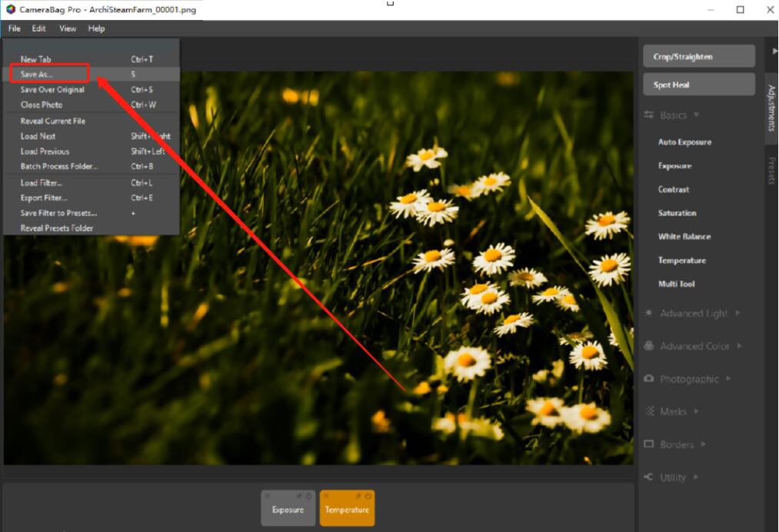This screenshot has width=779, height=532.
Task: Open the File menu
Action: point(15,28)
